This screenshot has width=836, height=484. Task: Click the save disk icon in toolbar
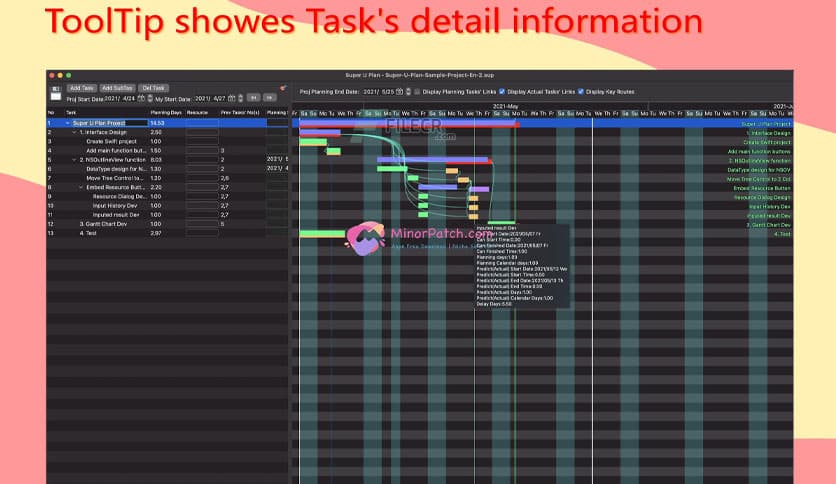(x=55, y=94)
